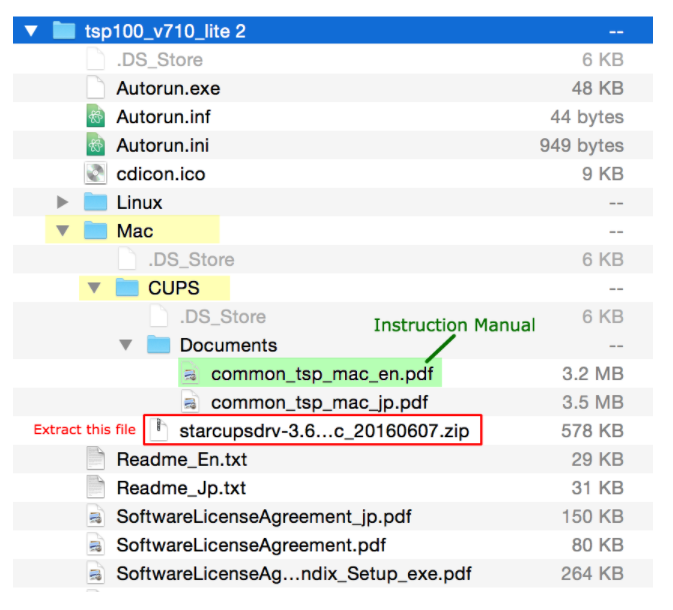Click the common_tsp_mac_en.pdf file icon
This screenshot has height=610, width=673.
191,374
